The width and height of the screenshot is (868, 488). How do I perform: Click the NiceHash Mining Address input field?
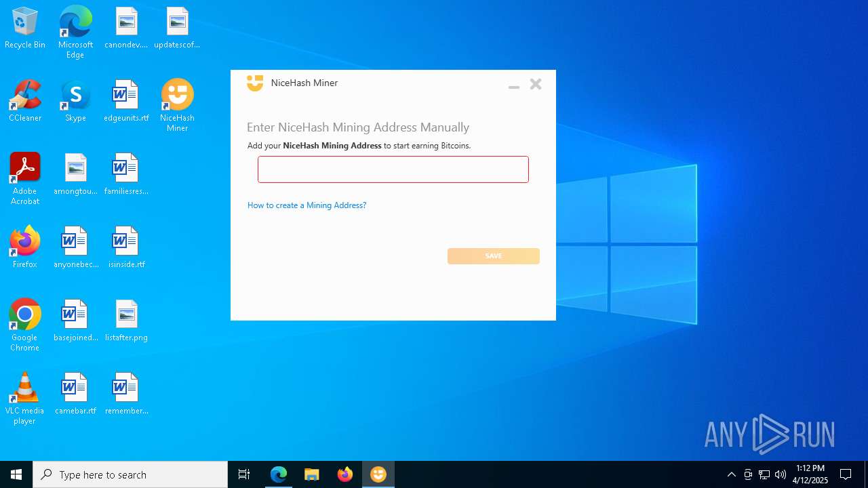click(x=393, y=169)
